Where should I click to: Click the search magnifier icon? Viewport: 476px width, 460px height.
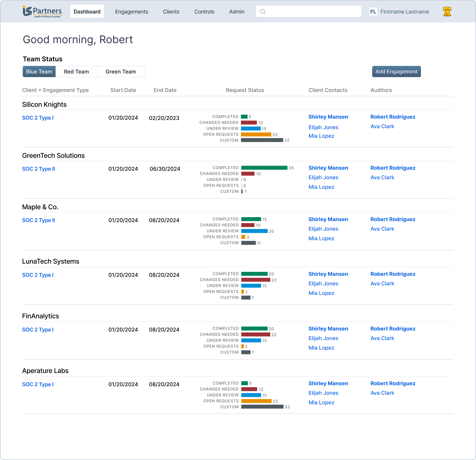[x=263, y=12]
